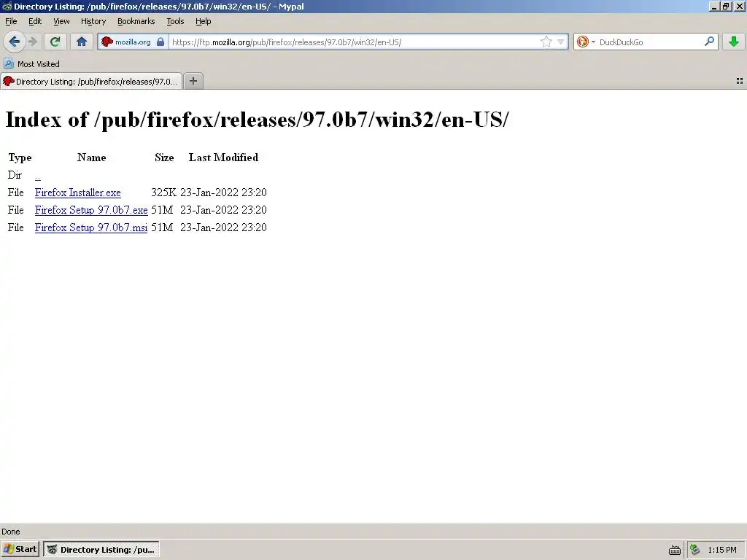Click the Mypal title bar icon
747x560 pixels.
(7, 6)
